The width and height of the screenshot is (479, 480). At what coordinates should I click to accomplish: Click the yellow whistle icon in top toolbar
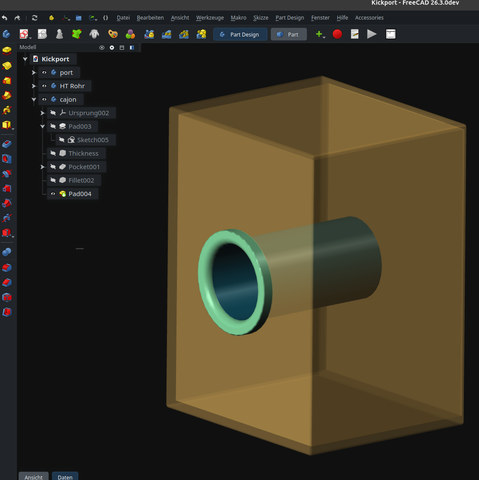51,18
